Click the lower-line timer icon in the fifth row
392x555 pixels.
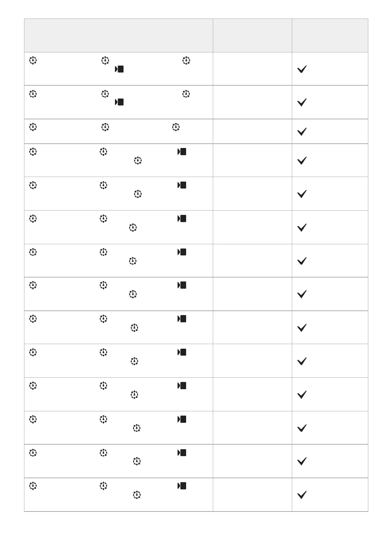138,194
